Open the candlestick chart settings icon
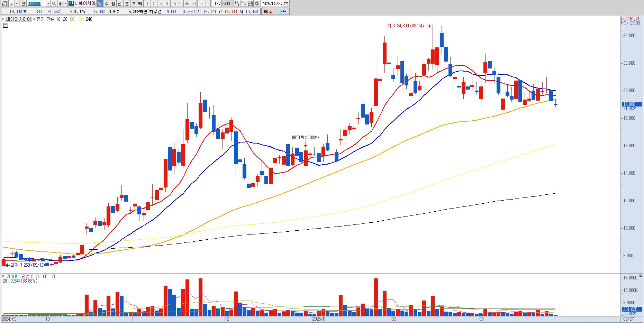 237,3
